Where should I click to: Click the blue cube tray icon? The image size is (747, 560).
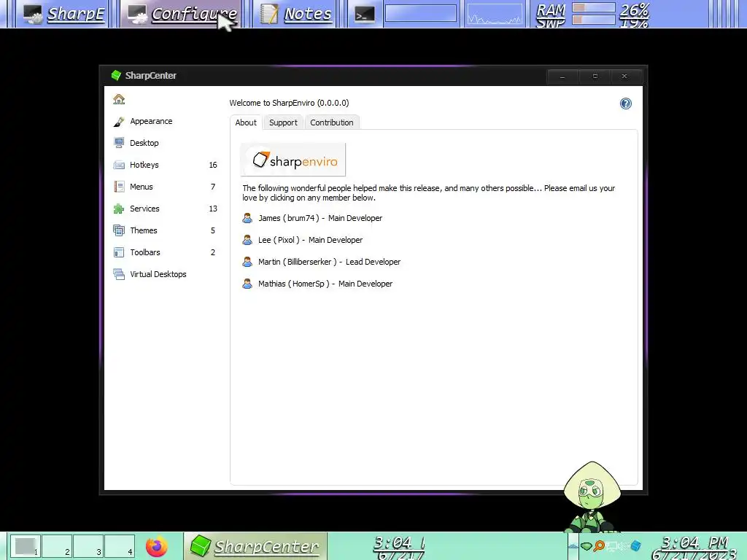(x=635, y=545)
